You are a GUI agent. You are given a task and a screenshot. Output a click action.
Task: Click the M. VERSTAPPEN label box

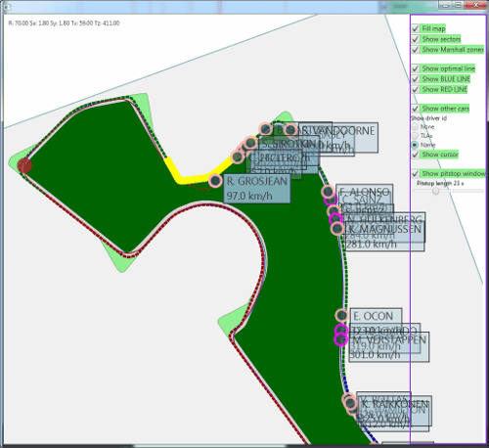click(389, 347)
